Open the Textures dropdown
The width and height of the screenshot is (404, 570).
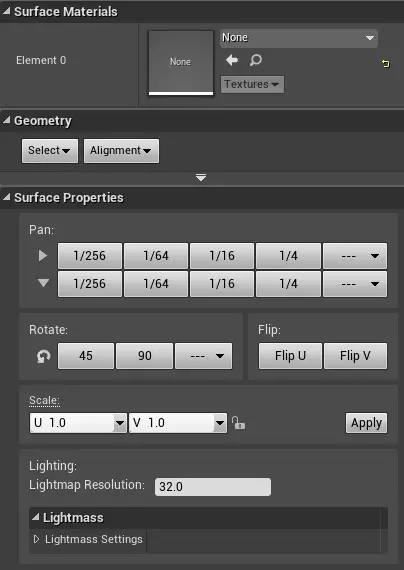tap(252, 84)
